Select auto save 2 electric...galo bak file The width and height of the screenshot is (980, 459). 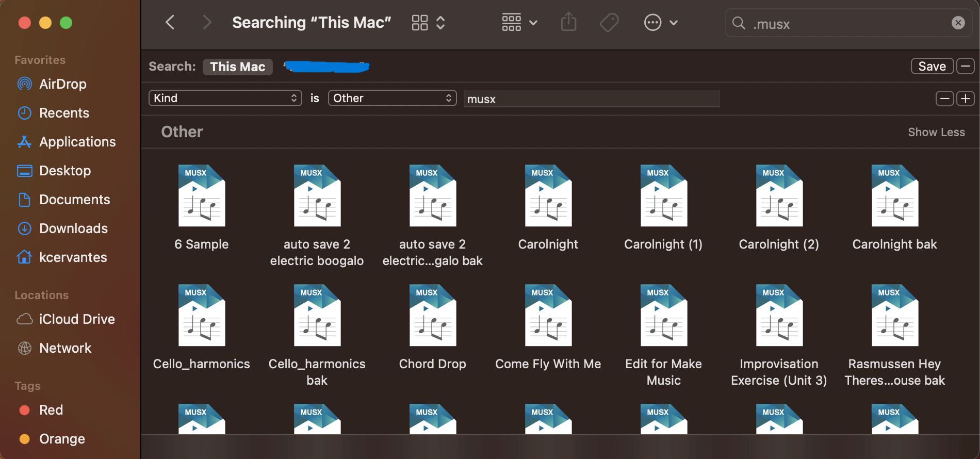[x=433, y=195]
